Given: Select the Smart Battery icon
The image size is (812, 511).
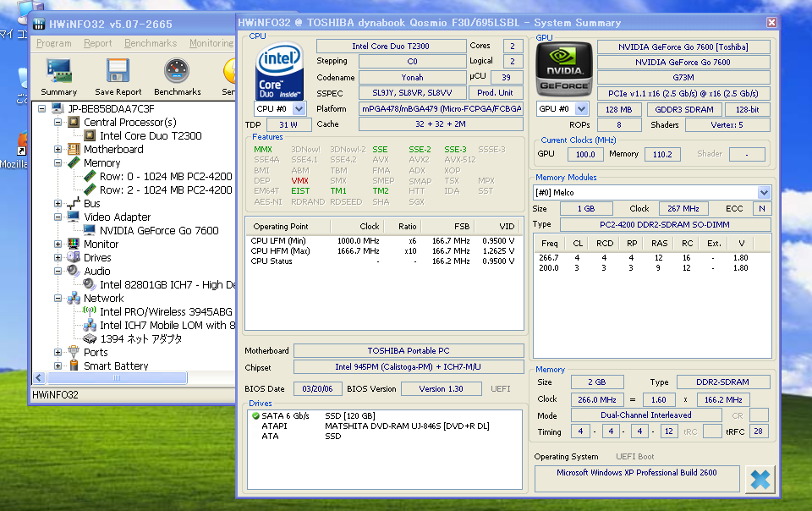Looking at the screenshot, I should pyautogui.click(x=74, y=365).
